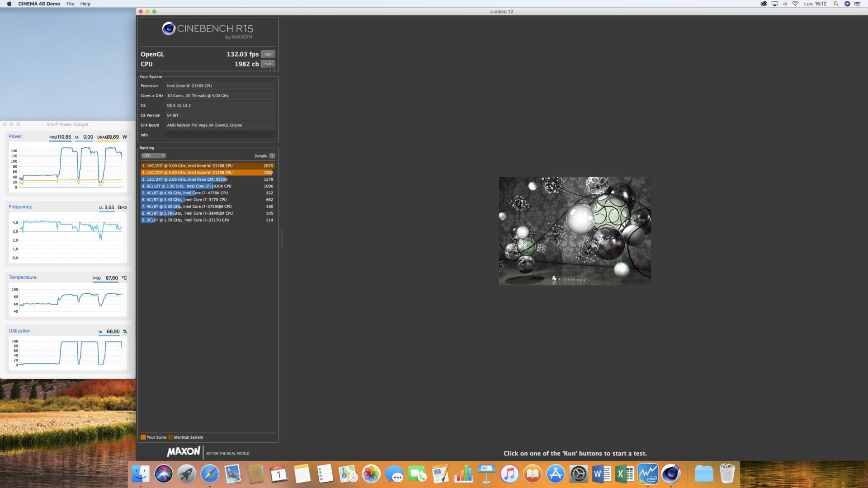Open the Help menu
The height and width of the screenshot is (488, 868).
(85, 4)
